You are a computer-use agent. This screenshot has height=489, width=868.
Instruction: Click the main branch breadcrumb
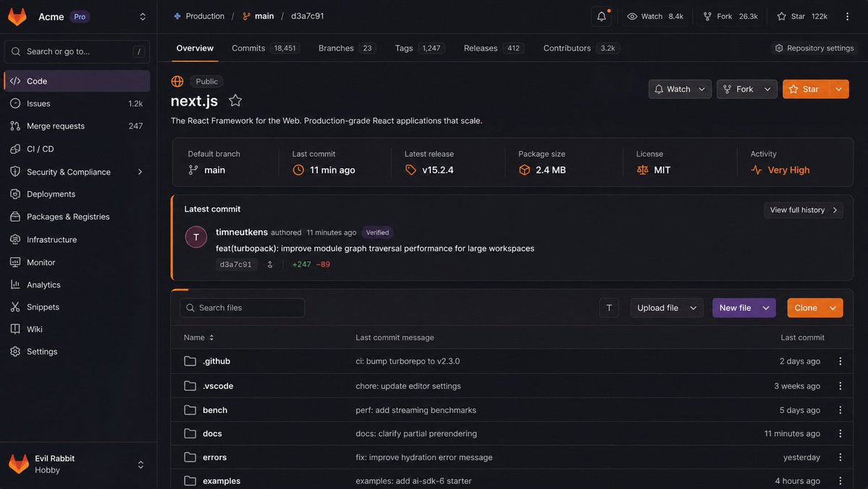pyautogui.click(x=258, y=16)
